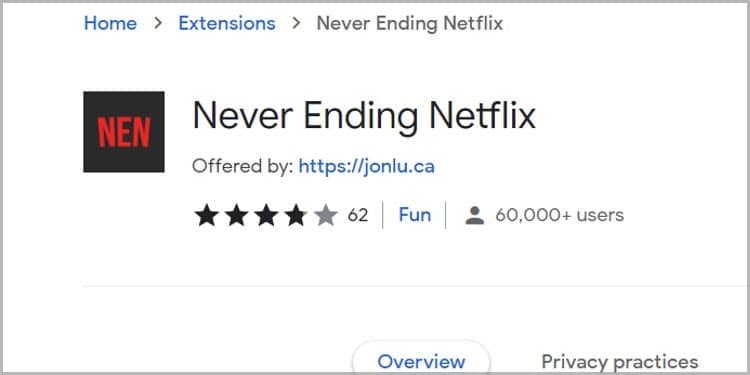
Task: Click the users person icon
Action: point(474,215)
